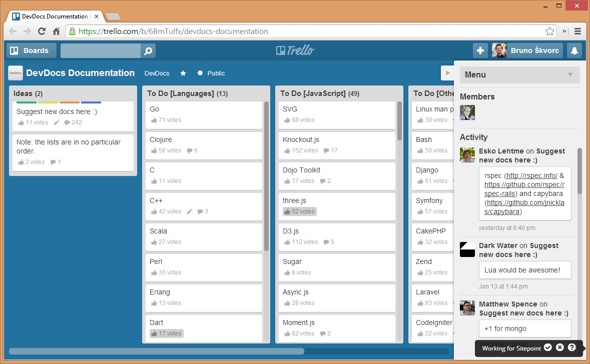Open the Django card
This screenshot has height=364, width=590.
433,176
